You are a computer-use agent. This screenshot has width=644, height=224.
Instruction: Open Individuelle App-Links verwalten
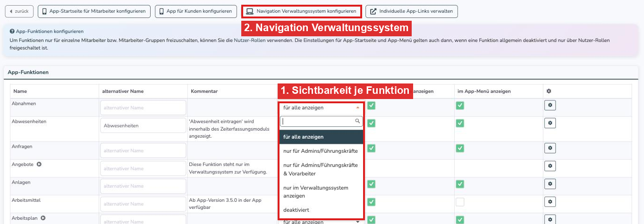tap(412, 11)
